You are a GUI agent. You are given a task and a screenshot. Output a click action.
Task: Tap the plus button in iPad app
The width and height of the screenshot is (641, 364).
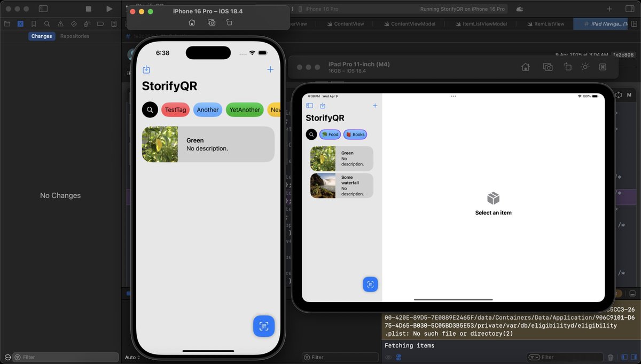375,106
